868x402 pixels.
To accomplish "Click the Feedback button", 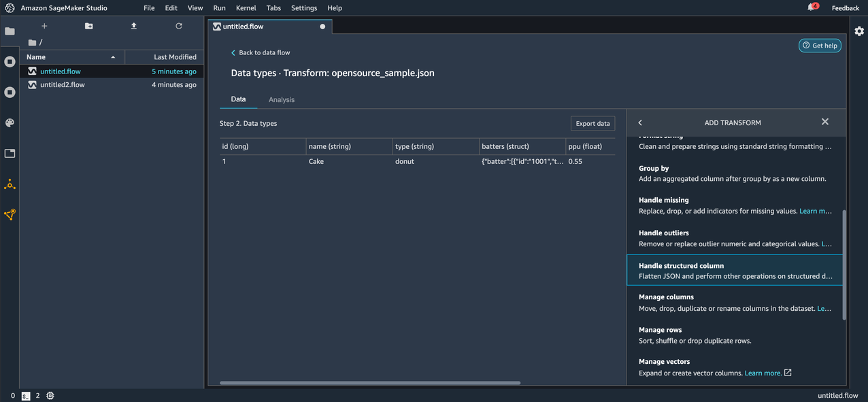I will click(x=846, y=8).
